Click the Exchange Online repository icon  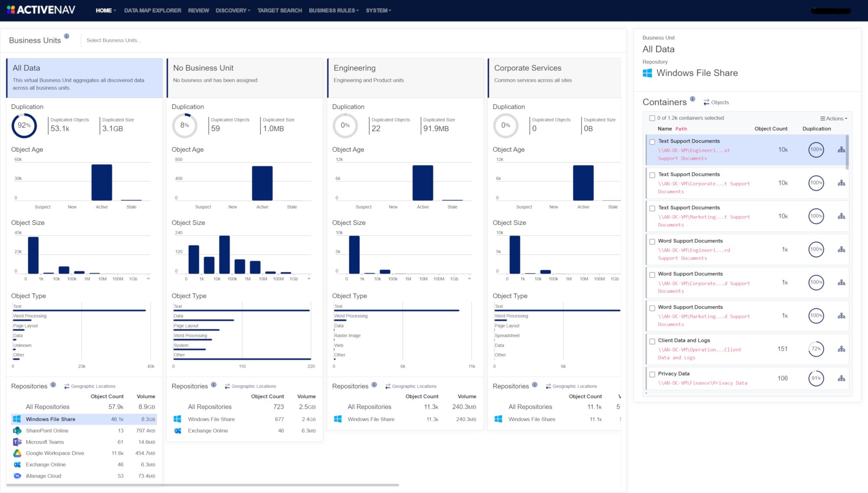[x=17, y=464]
